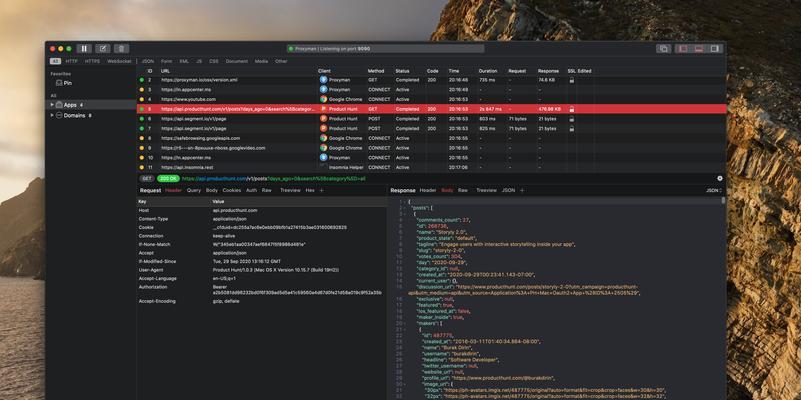The image size is (801, 400).
Task: Open settings gear next to the request URL
Action: 720,178
